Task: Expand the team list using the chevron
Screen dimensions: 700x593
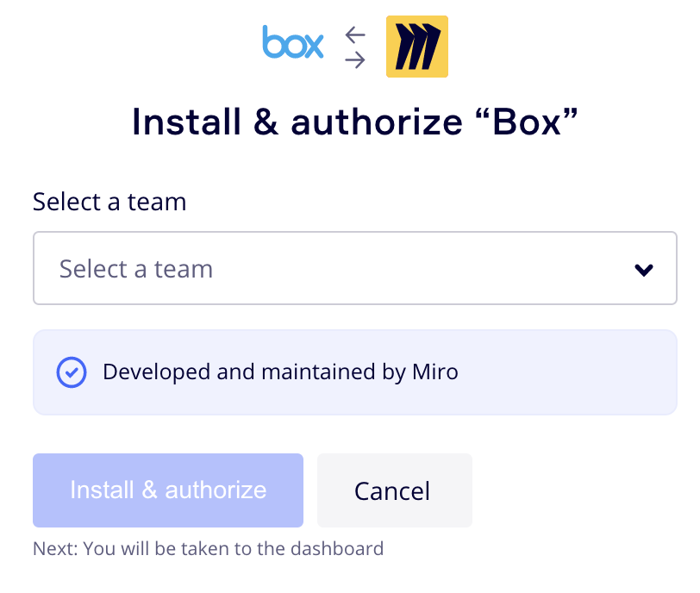Action: tap(643, 270)
